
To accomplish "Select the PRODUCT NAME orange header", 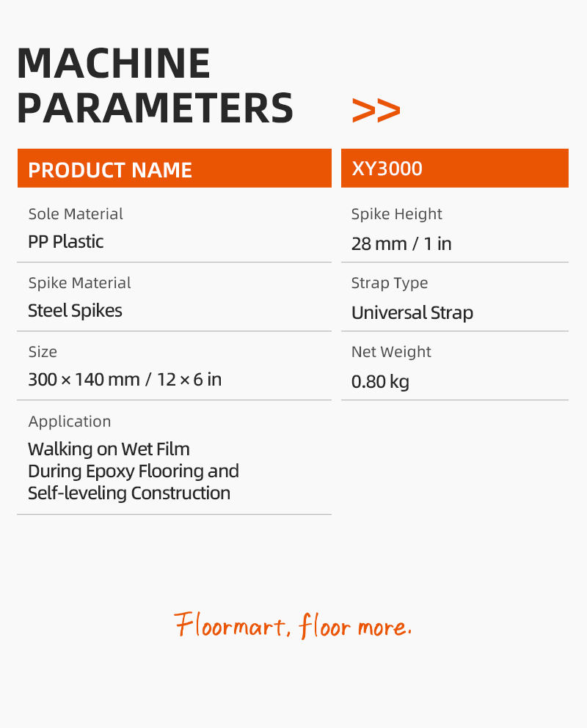I will [175, 168].
